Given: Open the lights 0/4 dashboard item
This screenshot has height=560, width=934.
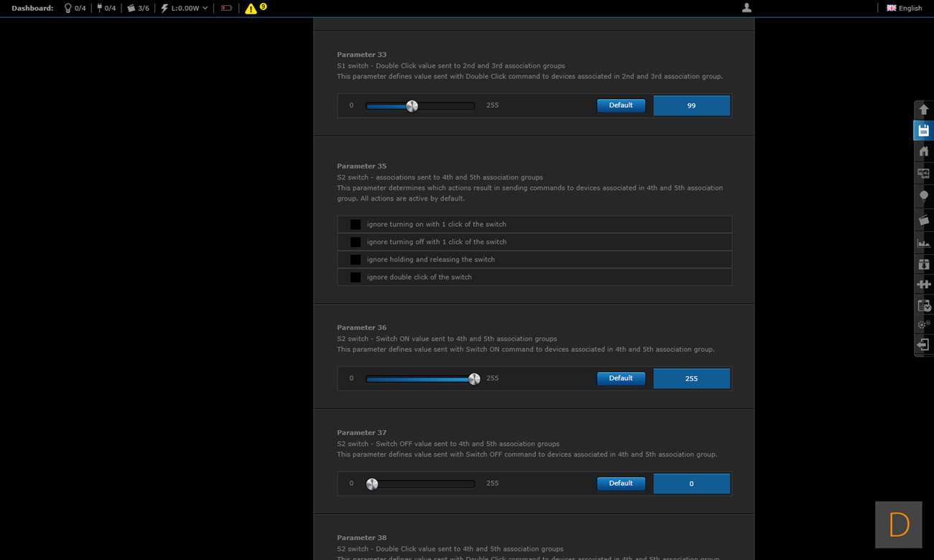Looking at the screenshot, I should (75, 9).
